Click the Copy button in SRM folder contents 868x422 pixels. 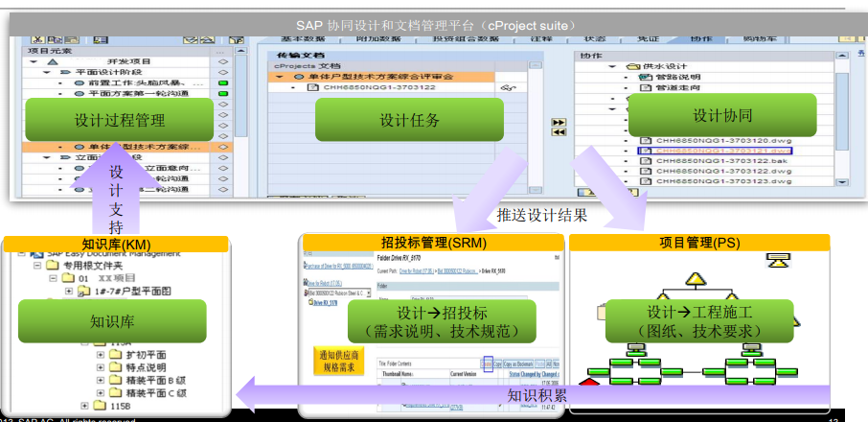pos(497,363)
